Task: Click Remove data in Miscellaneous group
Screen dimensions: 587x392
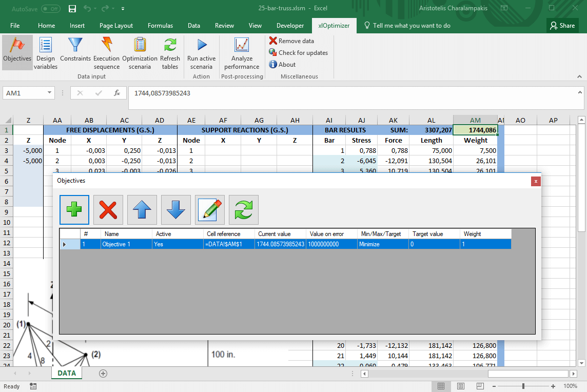Action: [x=291, y=41]
